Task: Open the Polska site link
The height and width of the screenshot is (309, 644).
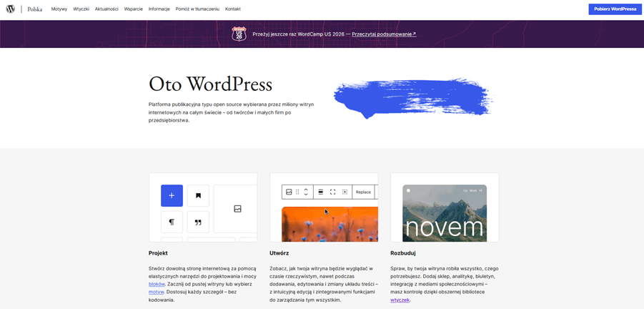Action: [35, 9]
